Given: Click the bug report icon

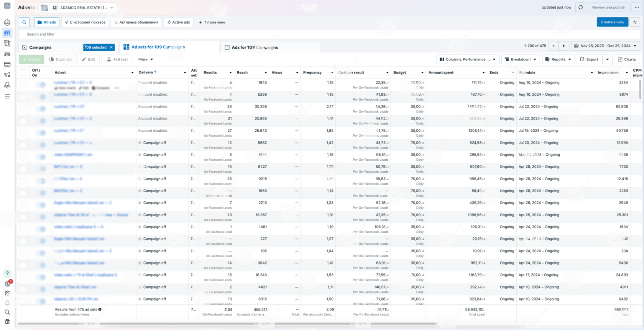Looking at the screenshot, I should coord(7,322).
